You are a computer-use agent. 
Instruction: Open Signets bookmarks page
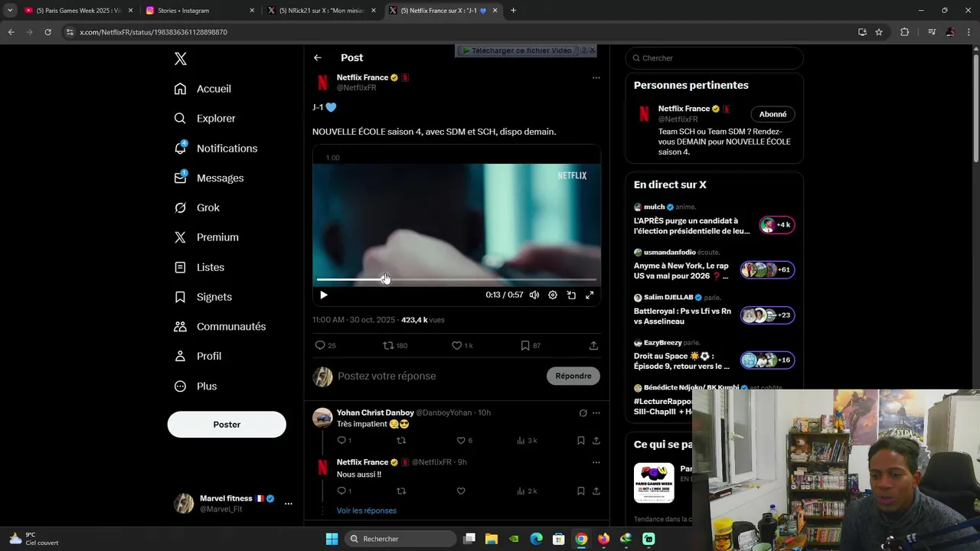203,297
